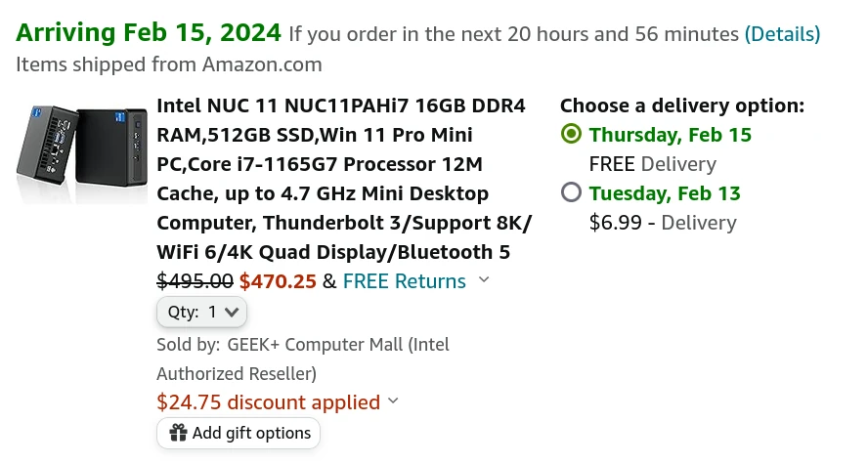Click the Tuesday, Feb 13 date label
Viewport: 868px width, 464px height.
tap(665, 193)
